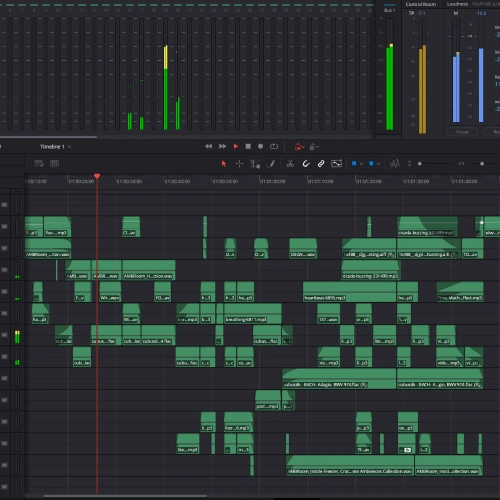Screen dimensions: 500x500
Task: Activate the scissors razor cut tool
Action: pyautogui.click(x=290, y=164)
